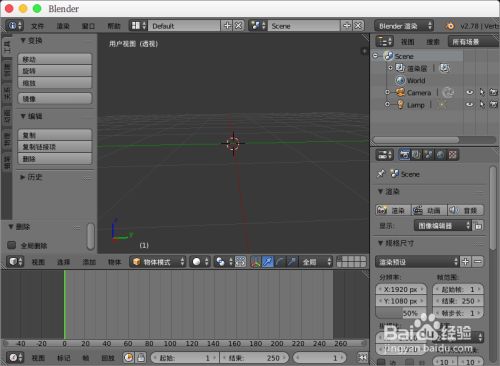This screenshot has width=500, height=366.
Task: Click the timeline 起始 start frame field
Action: click(185, 358)
